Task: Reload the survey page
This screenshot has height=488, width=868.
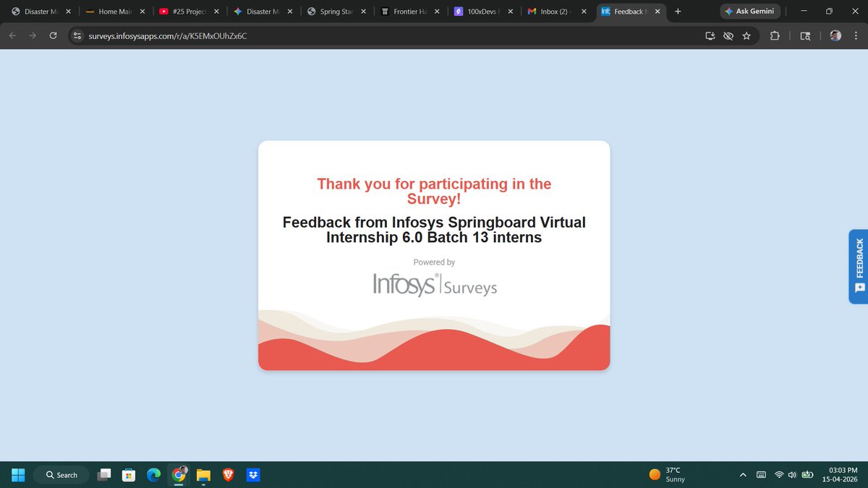Action: pyautogui.click(x=53, y=35)
